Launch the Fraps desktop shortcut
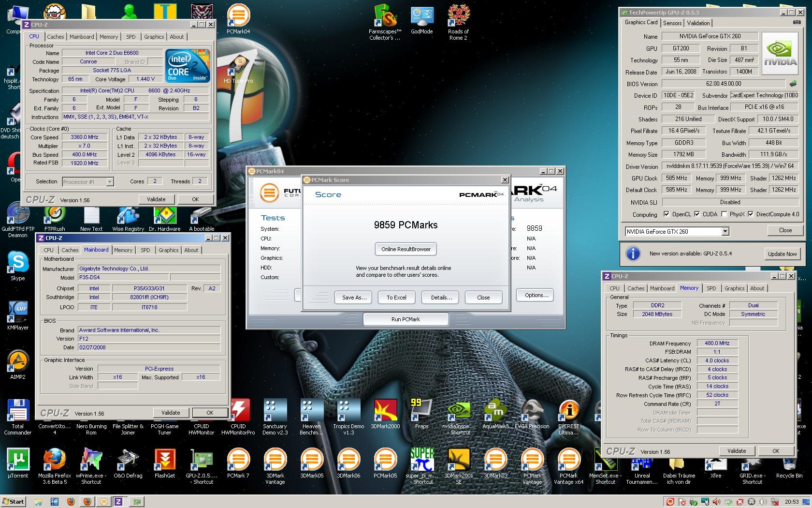The width and height of the screenshot is (812, 508). pyautogui.click(x=421, y=414)
